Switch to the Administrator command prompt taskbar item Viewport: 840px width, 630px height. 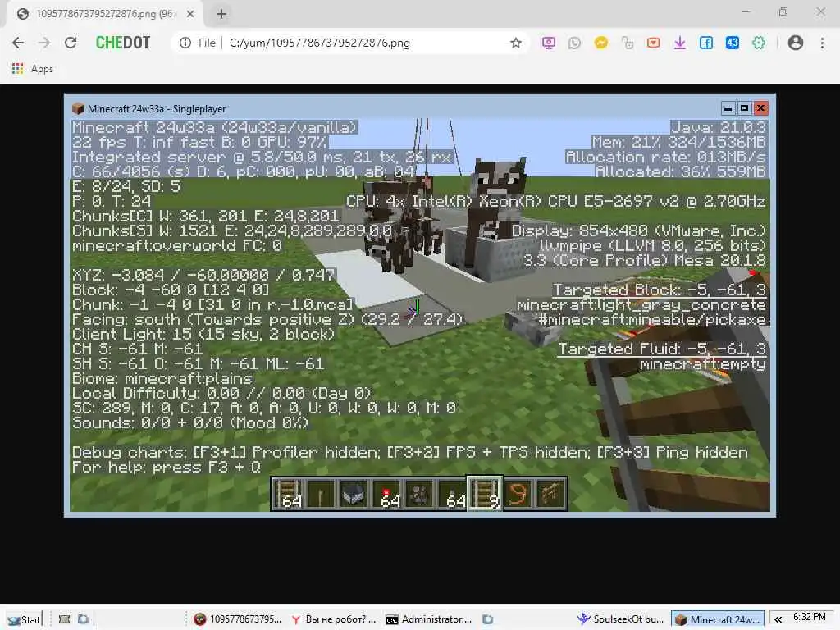[429, 619]
